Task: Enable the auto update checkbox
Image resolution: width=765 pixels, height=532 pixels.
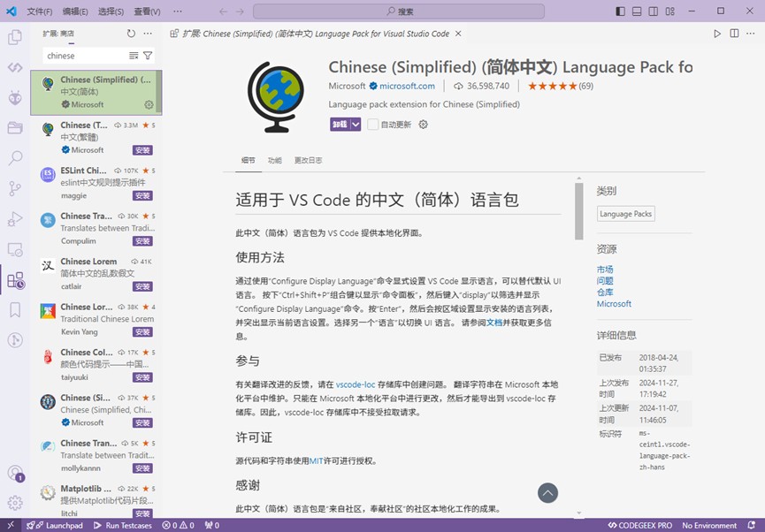Action: (372, 125)
